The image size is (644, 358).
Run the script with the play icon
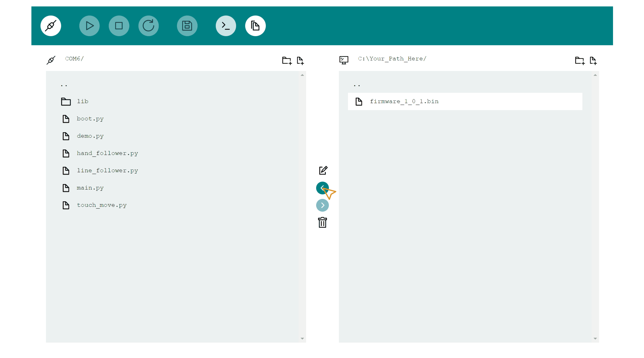pos(89,26)
